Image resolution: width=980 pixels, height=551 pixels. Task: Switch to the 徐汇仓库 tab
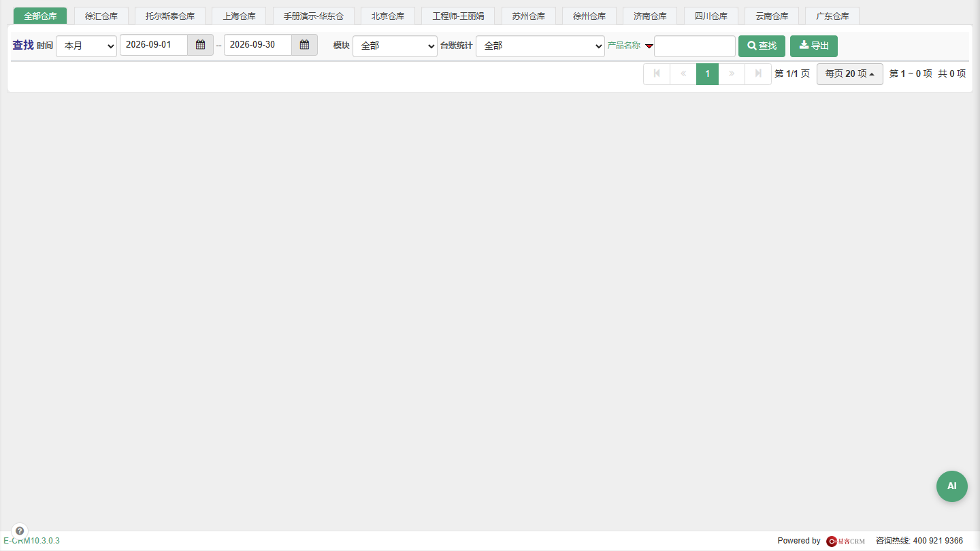pyautogui.click(x=101, y=16)
